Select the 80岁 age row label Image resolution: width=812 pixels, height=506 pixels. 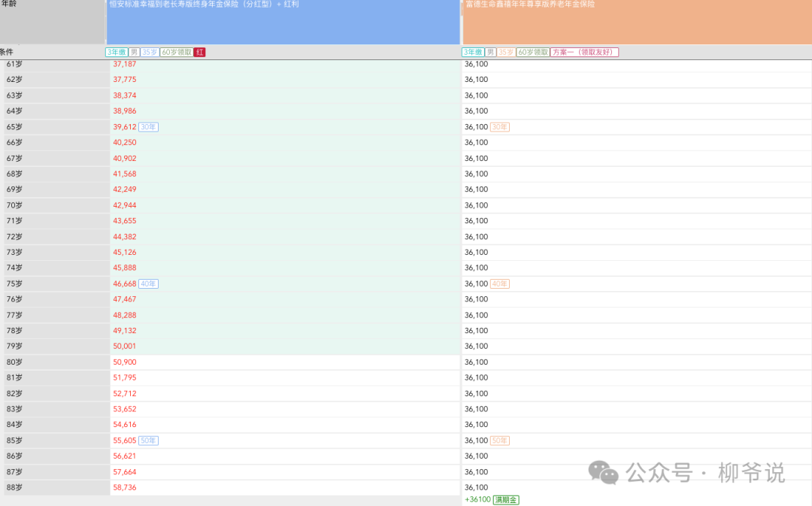[14, 362]
